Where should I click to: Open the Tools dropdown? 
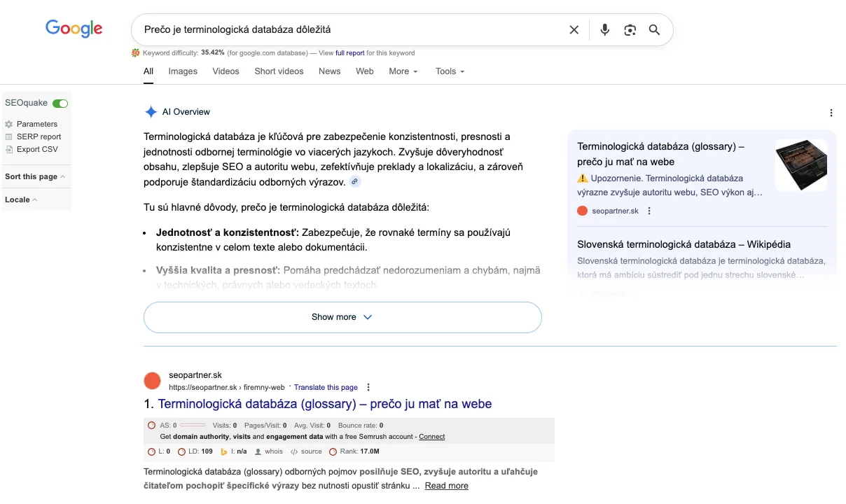click(450, 71)
